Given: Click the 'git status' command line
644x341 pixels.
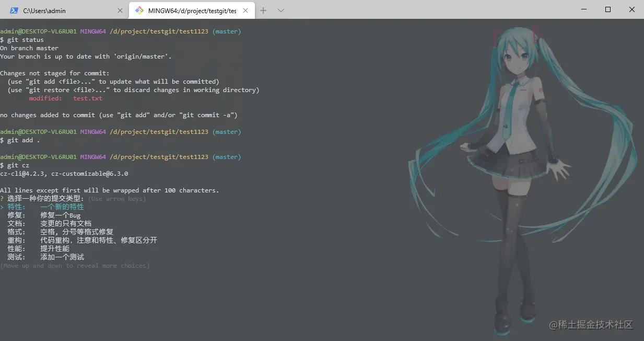Looking at the screenshot, I should click(22, 40).
